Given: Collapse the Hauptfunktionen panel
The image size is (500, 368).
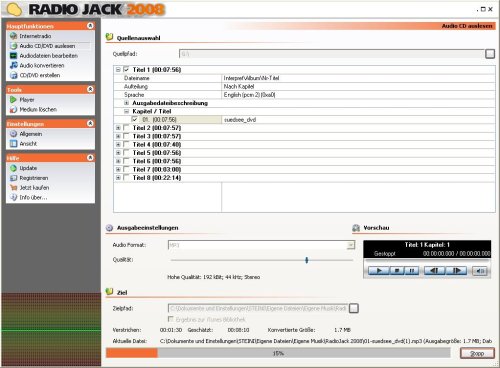Looking at the screenshot, I should (90, 26).
